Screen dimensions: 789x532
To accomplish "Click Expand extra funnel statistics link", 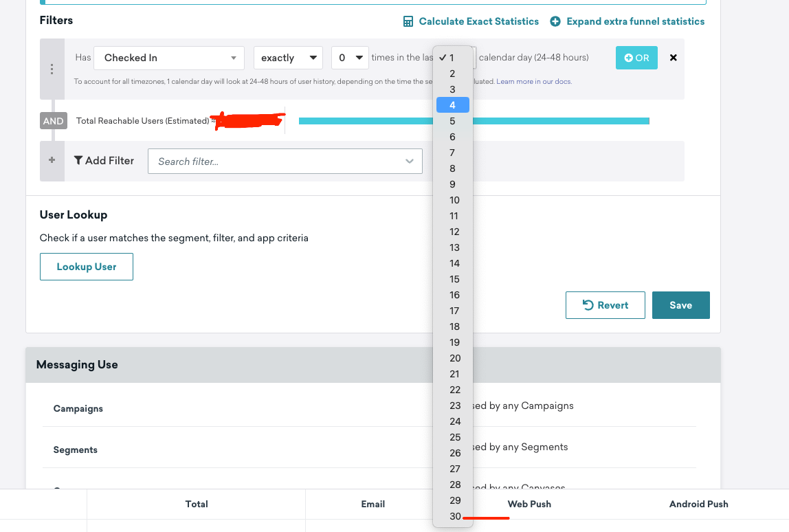I will coord(636,21).
